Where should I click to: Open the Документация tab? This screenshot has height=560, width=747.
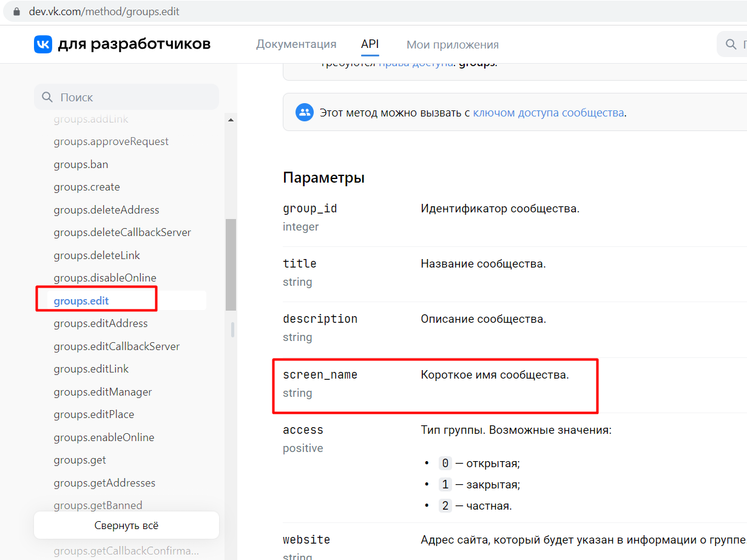pyautogui.click(x=296, y=44)
